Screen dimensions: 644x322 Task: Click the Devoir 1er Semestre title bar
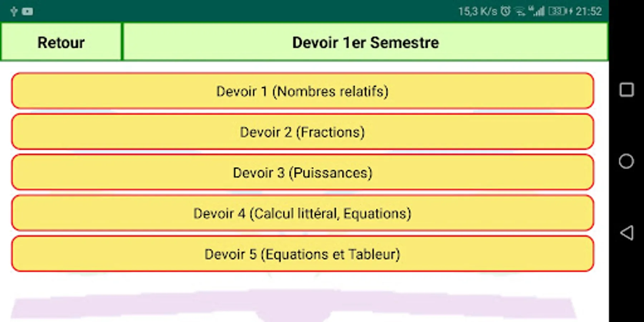[365, 42]
